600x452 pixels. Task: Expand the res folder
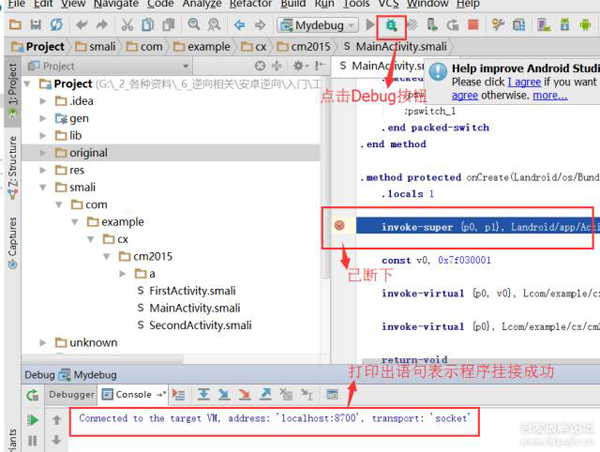(x=43, y=170)
